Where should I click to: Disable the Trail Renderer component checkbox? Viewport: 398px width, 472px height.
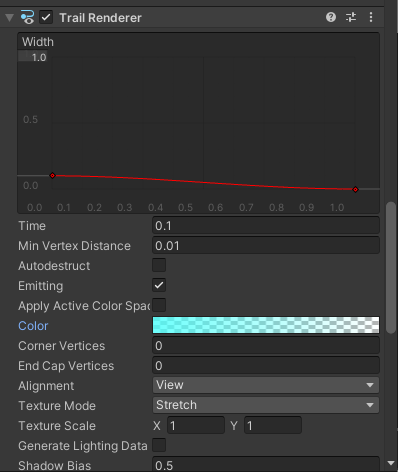click(x=46, y=17)
